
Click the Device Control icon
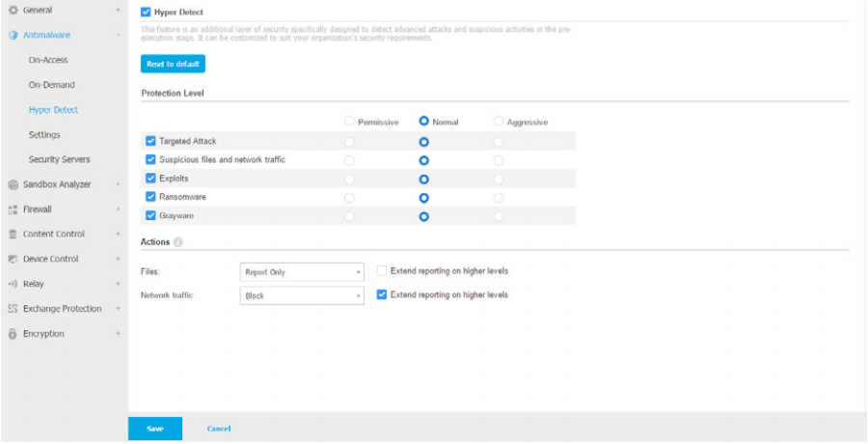pos(14,260)
